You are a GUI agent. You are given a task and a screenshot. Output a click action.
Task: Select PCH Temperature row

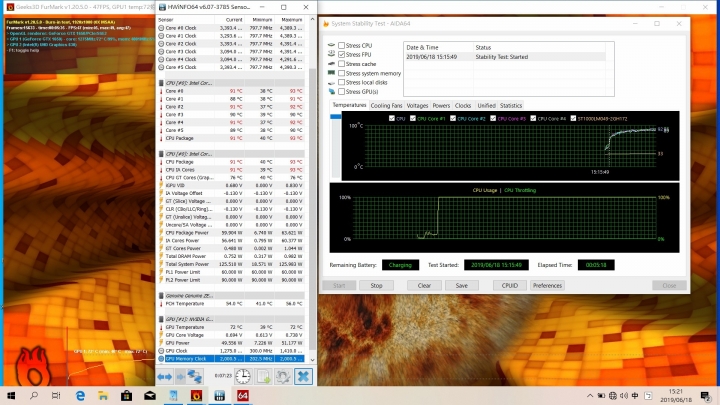tap(231, 304)
